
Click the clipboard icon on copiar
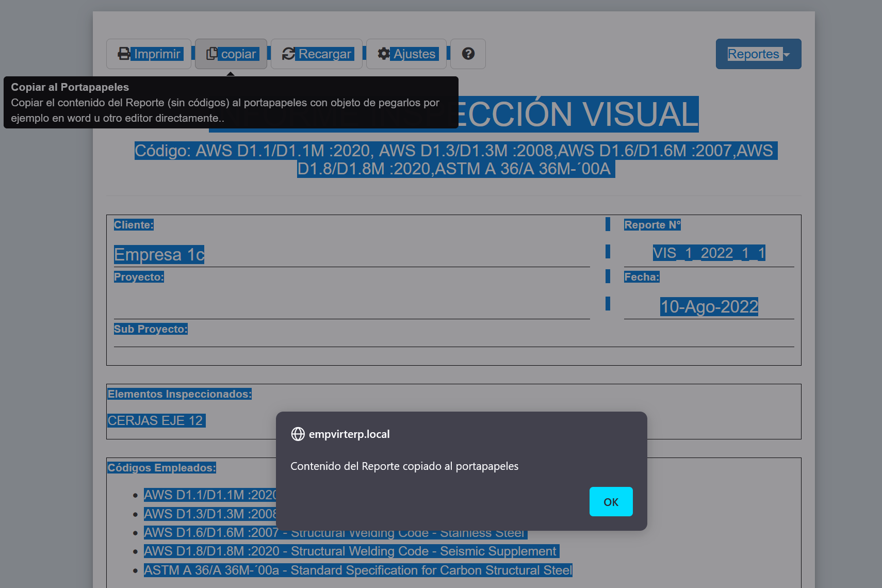[211, 54]
